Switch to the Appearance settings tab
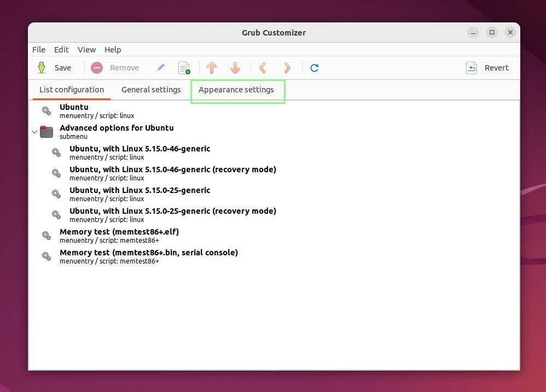 coord(237,90)
